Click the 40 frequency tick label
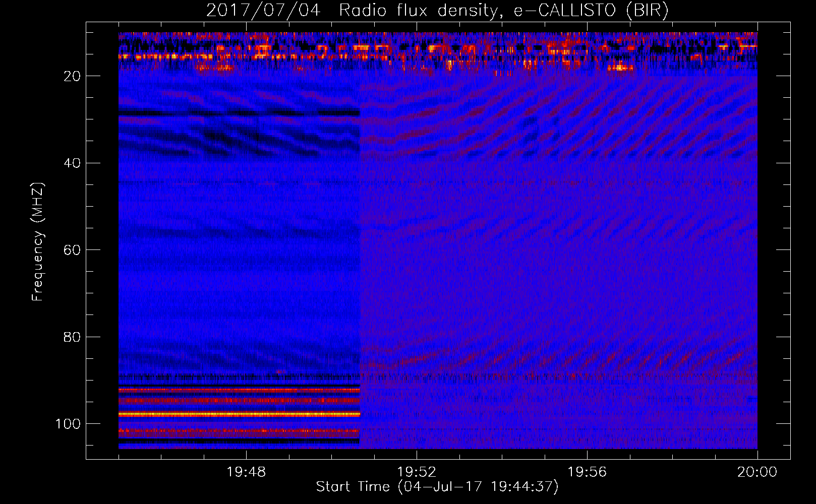This screenshot has height=504, width=816. pyautogui.click(x=73, y=163)
